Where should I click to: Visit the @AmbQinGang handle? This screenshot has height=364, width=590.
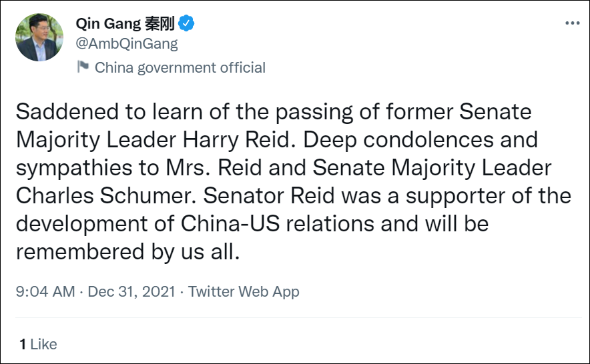[126, 43]
